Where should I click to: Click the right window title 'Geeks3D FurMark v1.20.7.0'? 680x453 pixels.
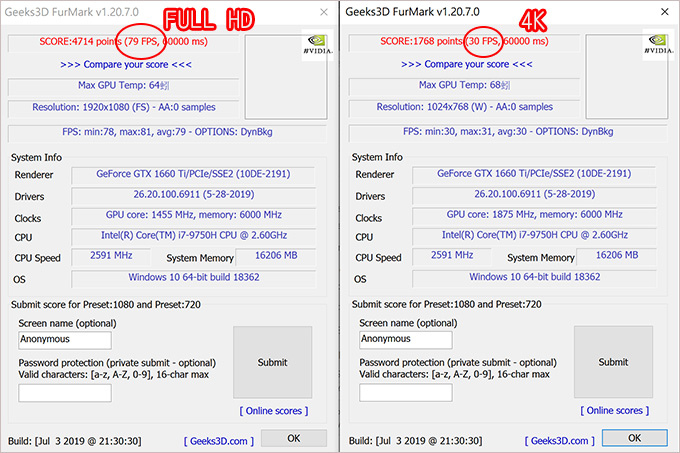[x=412, y=12]
